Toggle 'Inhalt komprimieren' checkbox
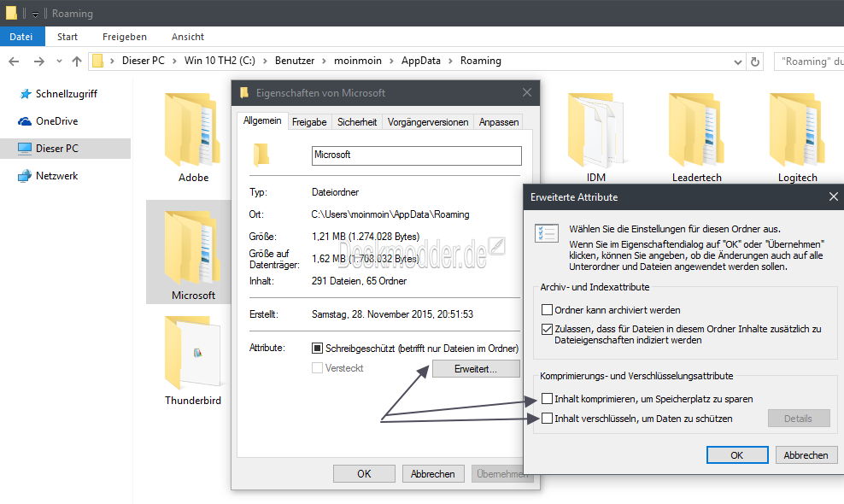 pos(548,399)
